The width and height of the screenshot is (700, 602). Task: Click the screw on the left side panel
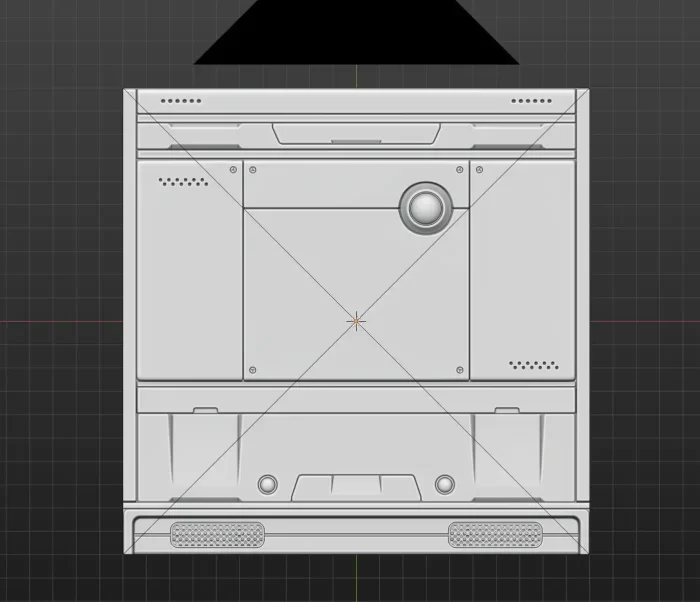(234, 169)
